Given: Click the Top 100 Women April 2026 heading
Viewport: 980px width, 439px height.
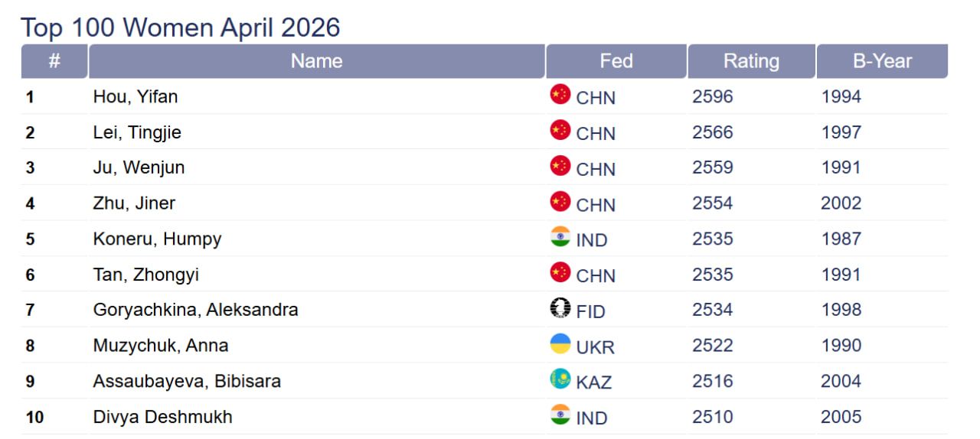Looking at the screenshot, I should coord(181,28).
